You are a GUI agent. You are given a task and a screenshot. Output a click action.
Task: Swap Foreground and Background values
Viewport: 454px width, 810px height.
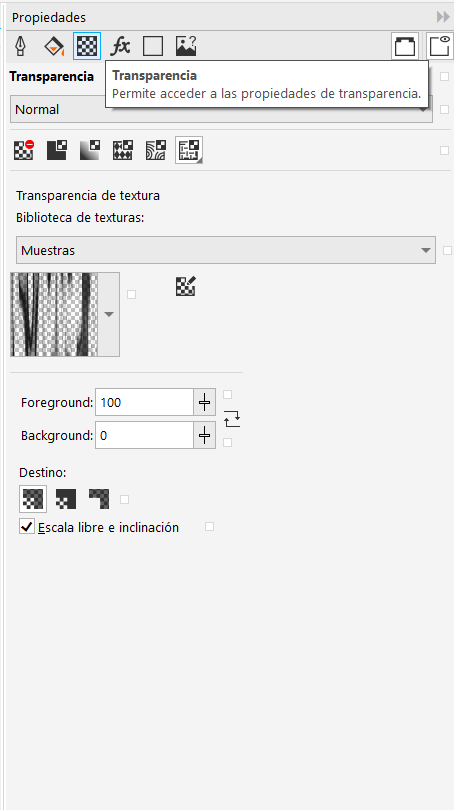232,418
